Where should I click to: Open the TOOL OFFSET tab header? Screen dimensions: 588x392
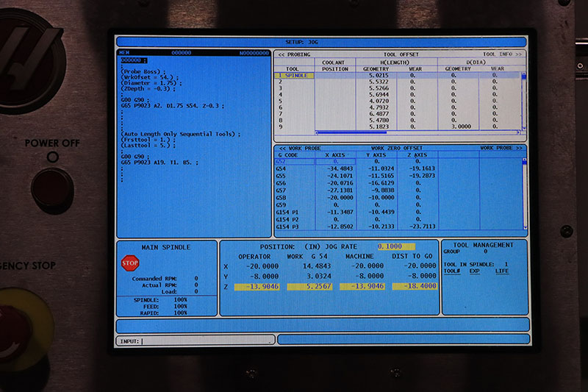[400, 54]
